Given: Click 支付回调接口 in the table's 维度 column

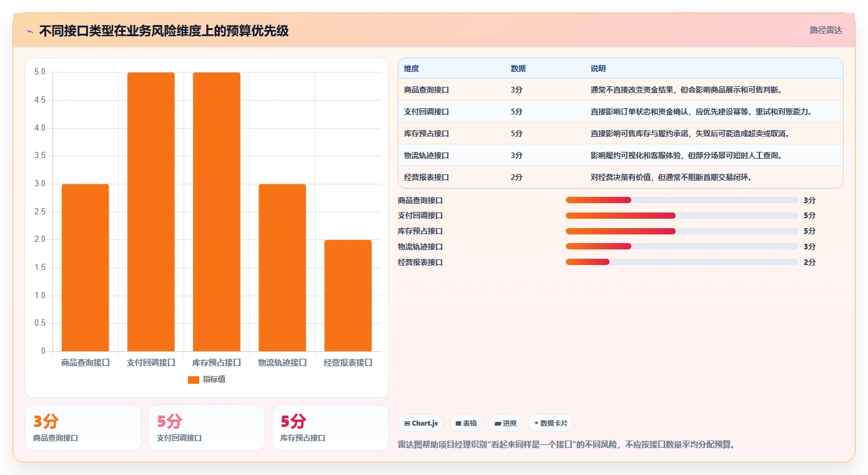Looking at the screenshot, I should coord(427,112).
